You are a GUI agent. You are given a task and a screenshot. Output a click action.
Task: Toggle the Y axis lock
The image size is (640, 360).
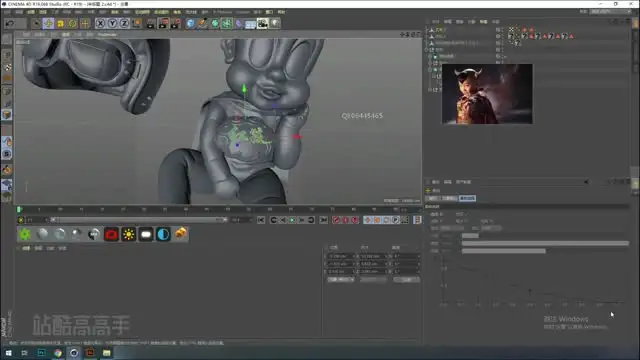pos(112,24)
